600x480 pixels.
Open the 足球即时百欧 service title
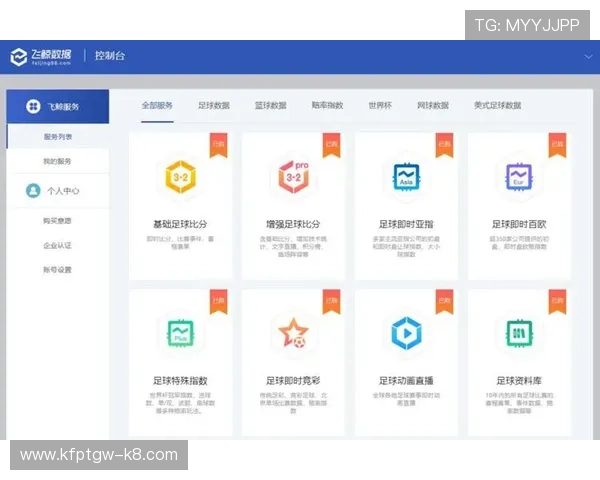pyautogui.click(x=519, y=224)
